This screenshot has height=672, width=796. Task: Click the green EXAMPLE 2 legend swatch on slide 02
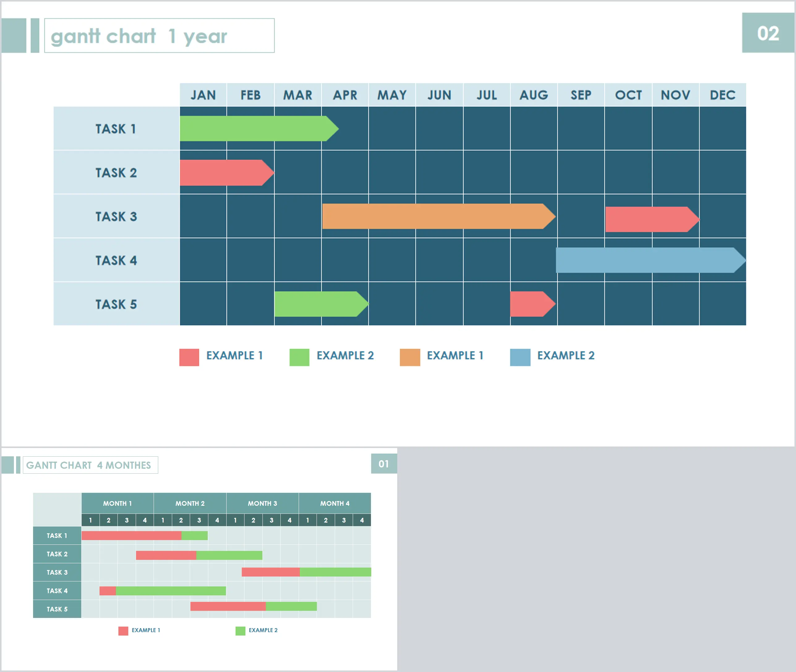(x=300, y=357)
